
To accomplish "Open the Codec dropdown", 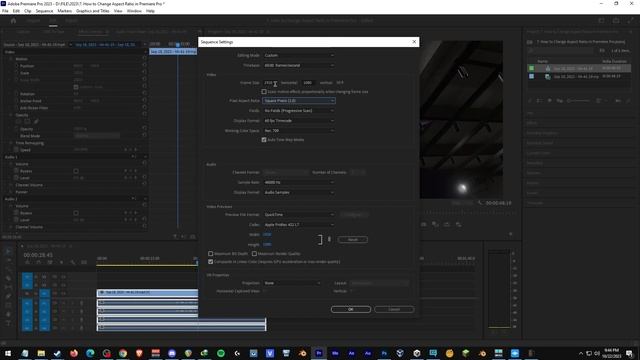I will 299,224.
